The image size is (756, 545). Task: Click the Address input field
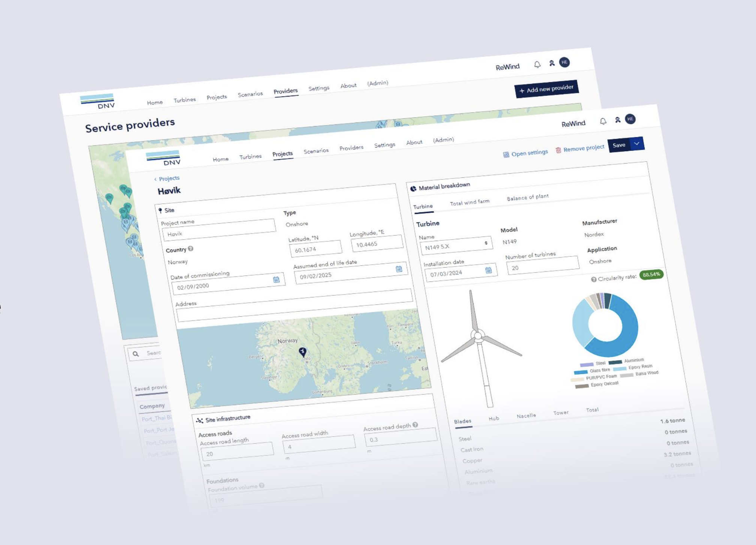[294, 305]
